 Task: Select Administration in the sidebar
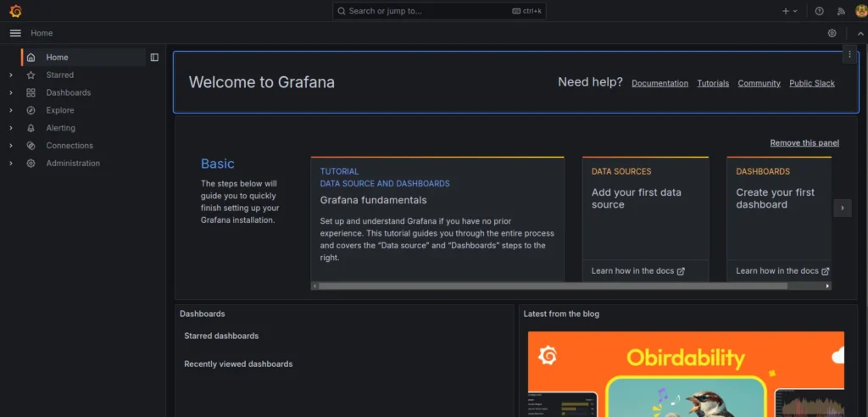point(73,164)
